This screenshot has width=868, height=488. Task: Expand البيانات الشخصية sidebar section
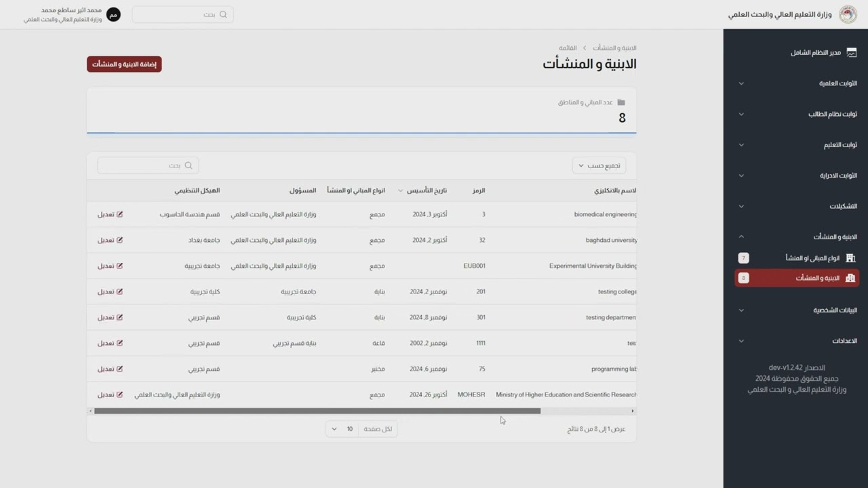point(741,310)
